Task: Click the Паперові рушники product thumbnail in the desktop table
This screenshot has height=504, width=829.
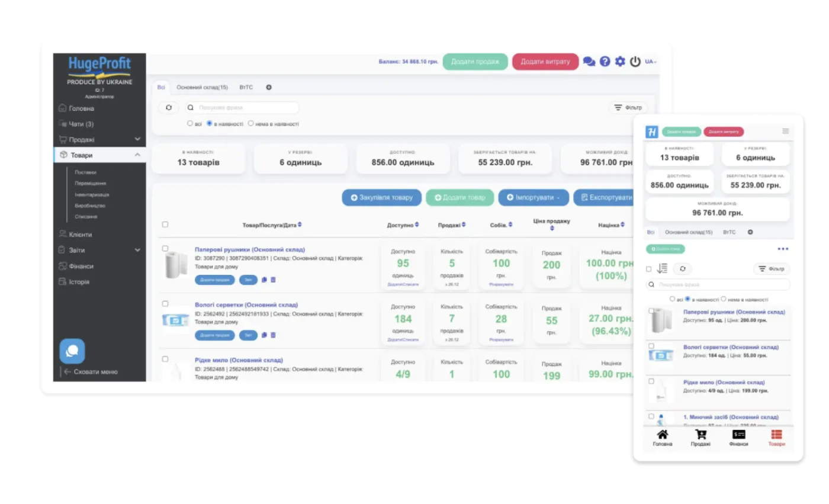Action: point(176,265)
